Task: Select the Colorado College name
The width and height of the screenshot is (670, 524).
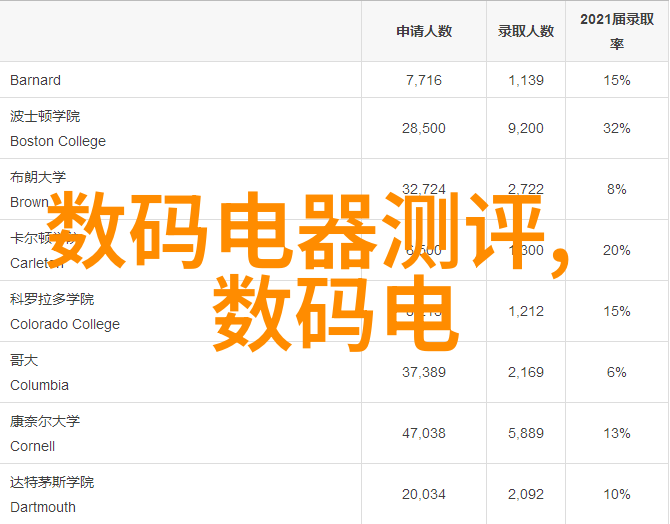Action: (x=65, y=324)
